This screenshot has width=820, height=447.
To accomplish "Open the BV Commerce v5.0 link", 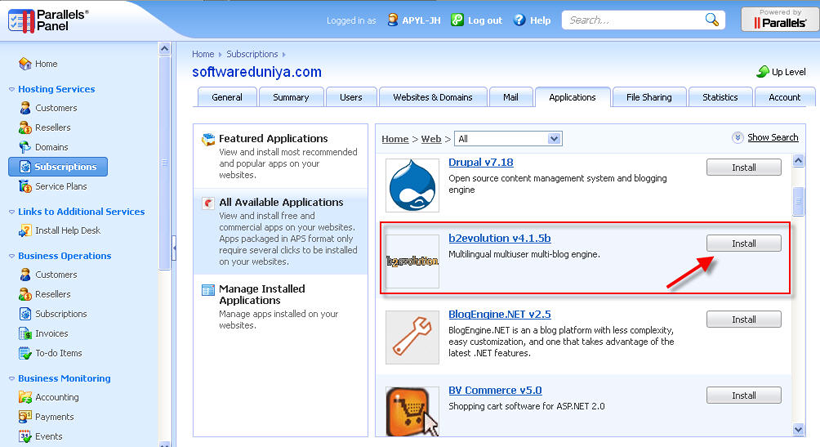I will [x=495, y=391].
